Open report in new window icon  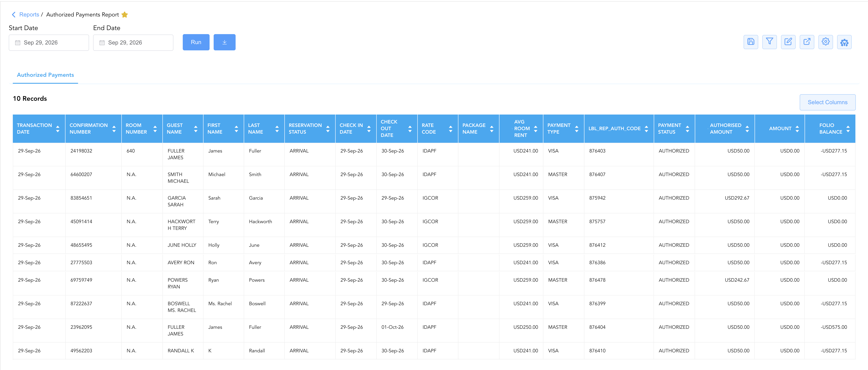point(807,42)
